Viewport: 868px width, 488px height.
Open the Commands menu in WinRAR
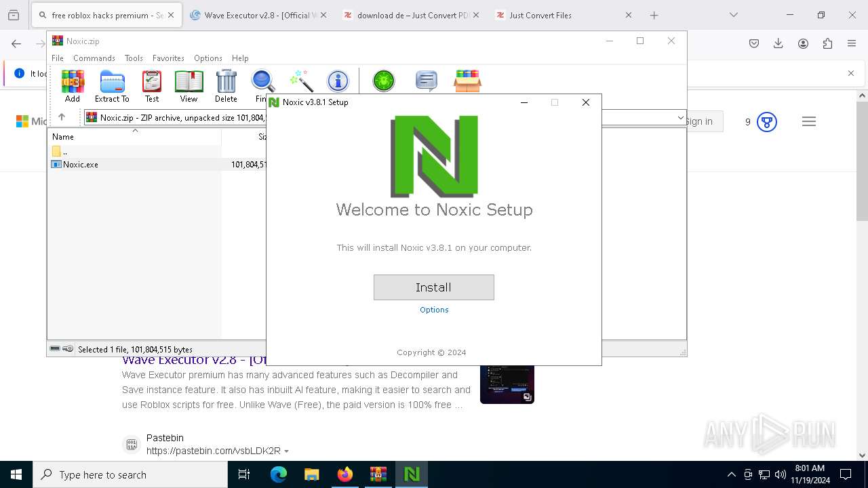[x=94, y=58]
